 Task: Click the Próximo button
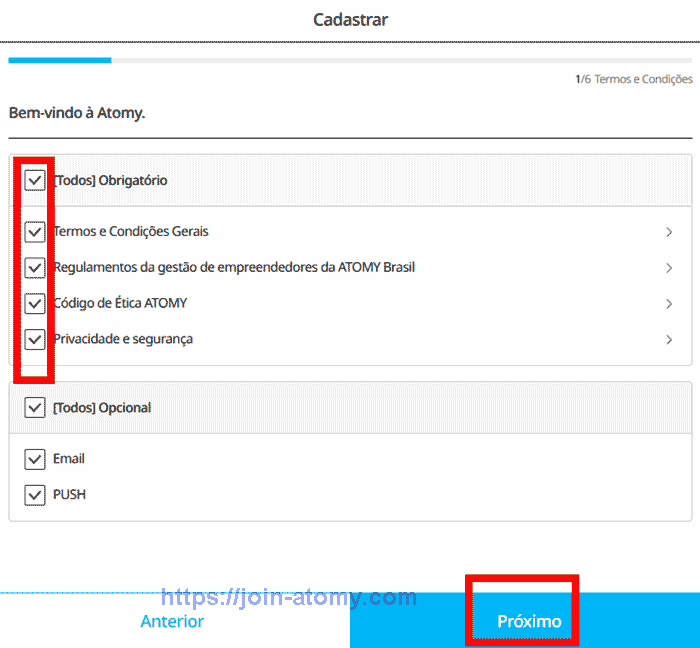coord(525,620)
